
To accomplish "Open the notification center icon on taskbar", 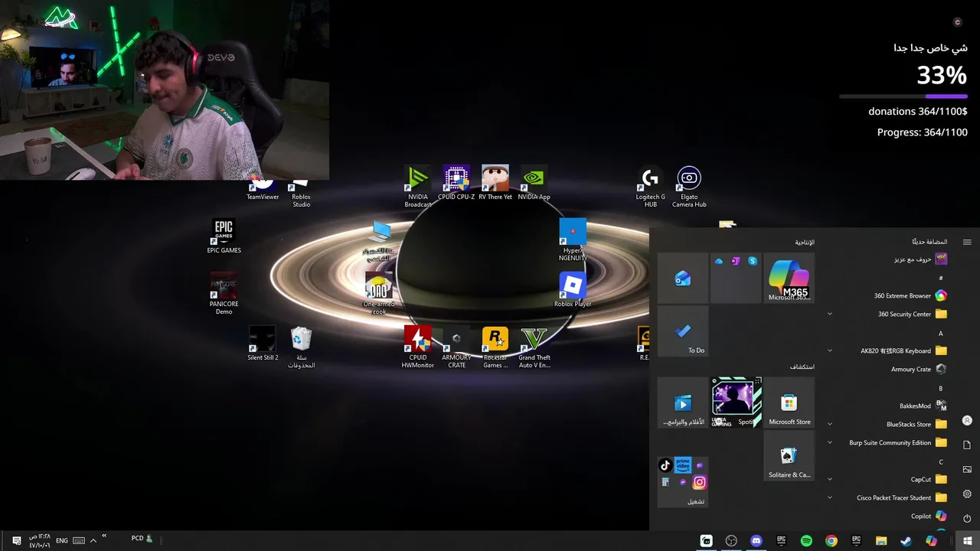I will click(17, 540).
